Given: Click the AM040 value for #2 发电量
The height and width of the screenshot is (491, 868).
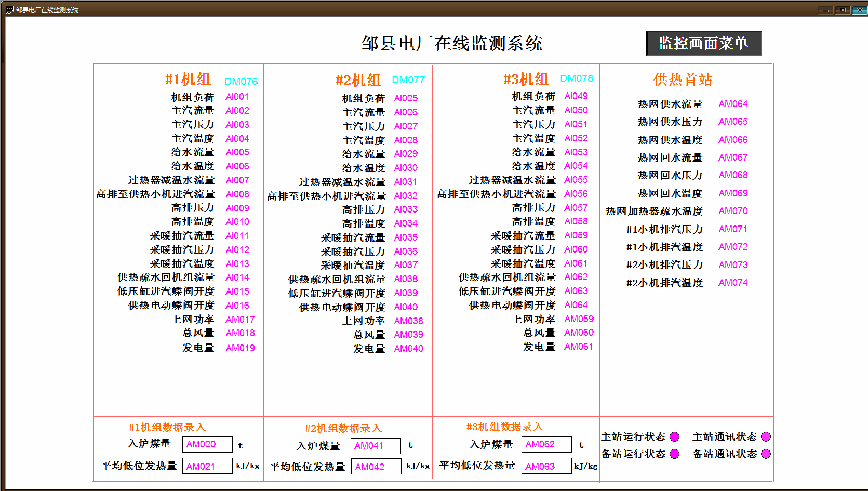Looking at the screenshot, I should click(x=408, y=349).
